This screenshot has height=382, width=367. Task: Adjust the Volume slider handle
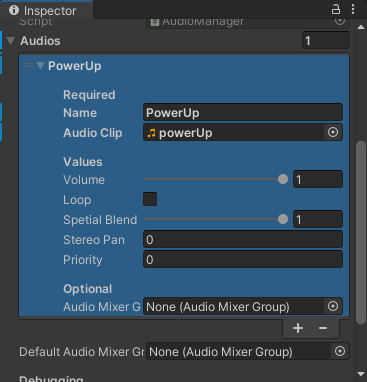coord(283,179)
